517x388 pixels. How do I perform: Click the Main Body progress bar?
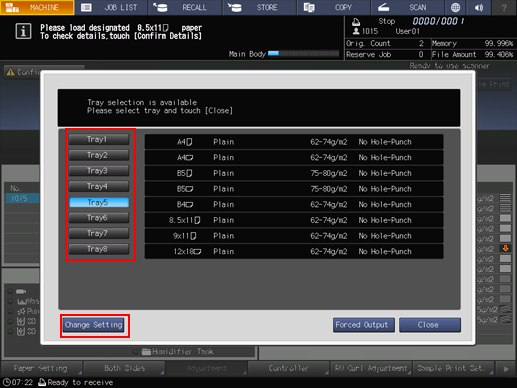303,53
